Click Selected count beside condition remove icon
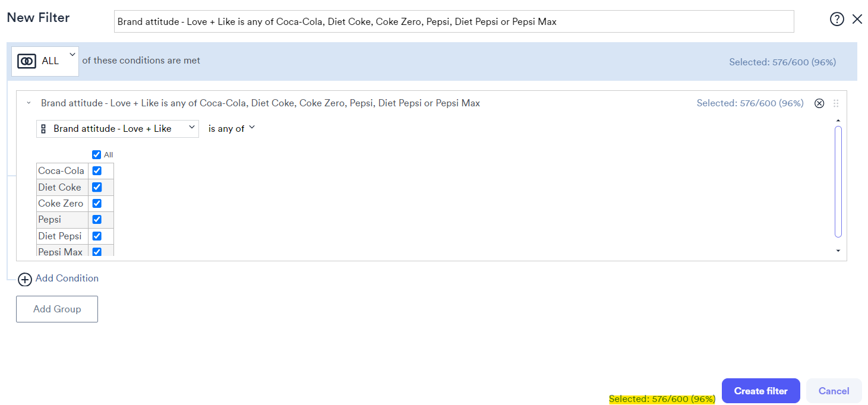 click(x=750, y=103)
